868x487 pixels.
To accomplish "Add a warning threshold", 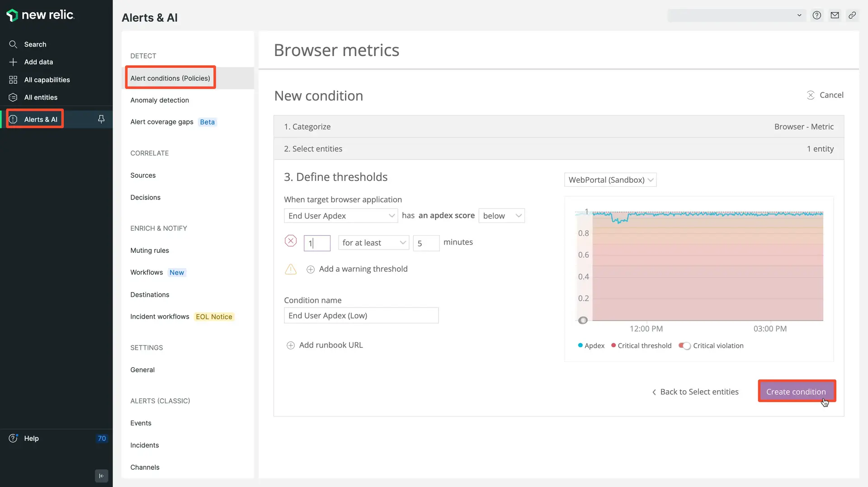I will pyautogui.click(x=357, y=269).
